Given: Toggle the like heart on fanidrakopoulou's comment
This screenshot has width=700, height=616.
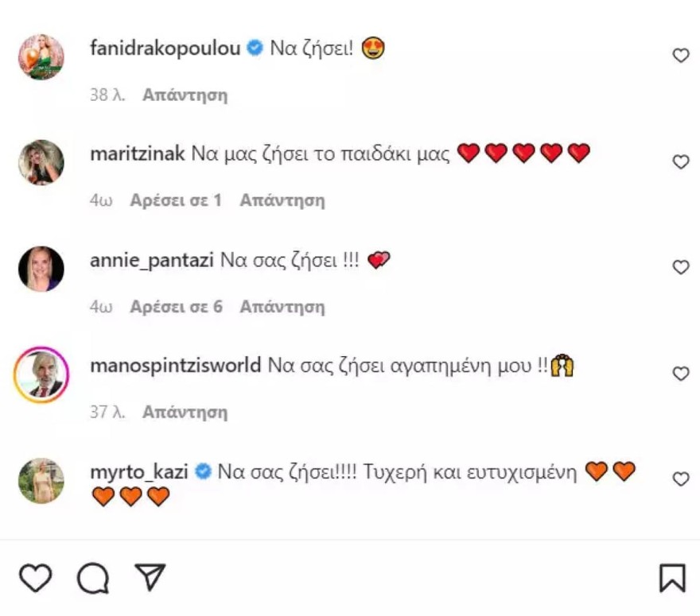Looking at the screenshot, I should click(x=681, y=56).
